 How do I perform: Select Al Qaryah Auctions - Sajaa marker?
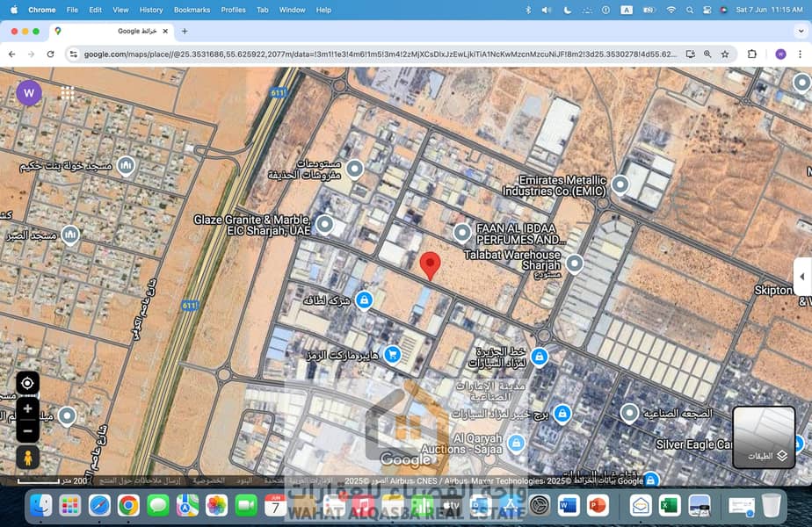pyautogui.click(x=516, y=443)
